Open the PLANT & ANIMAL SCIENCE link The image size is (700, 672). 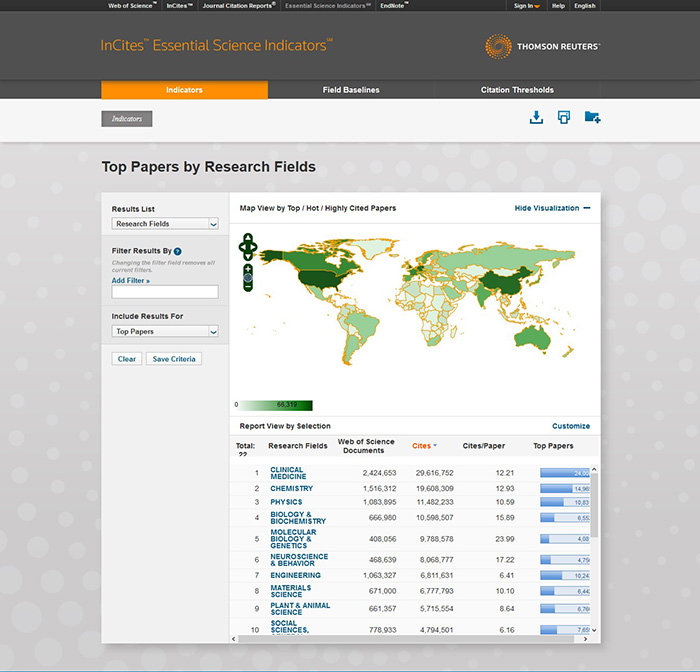(x=300, y=609)
